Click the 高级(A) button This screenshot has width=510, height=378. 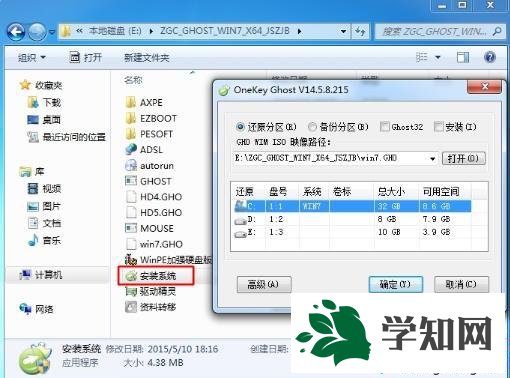tap(264, 284)
